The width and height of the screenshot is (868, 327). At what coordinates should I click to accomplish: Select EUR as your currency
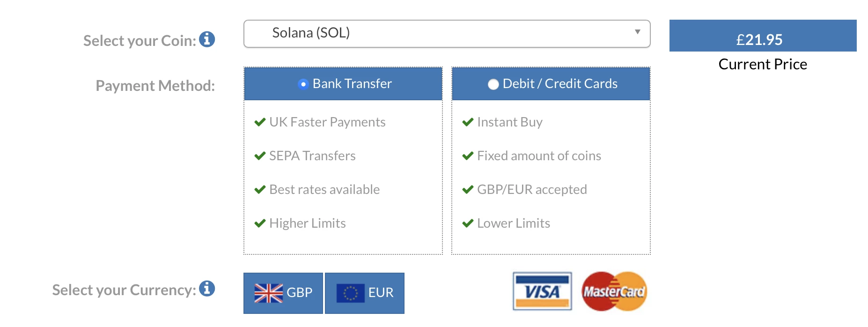(365, 292)
